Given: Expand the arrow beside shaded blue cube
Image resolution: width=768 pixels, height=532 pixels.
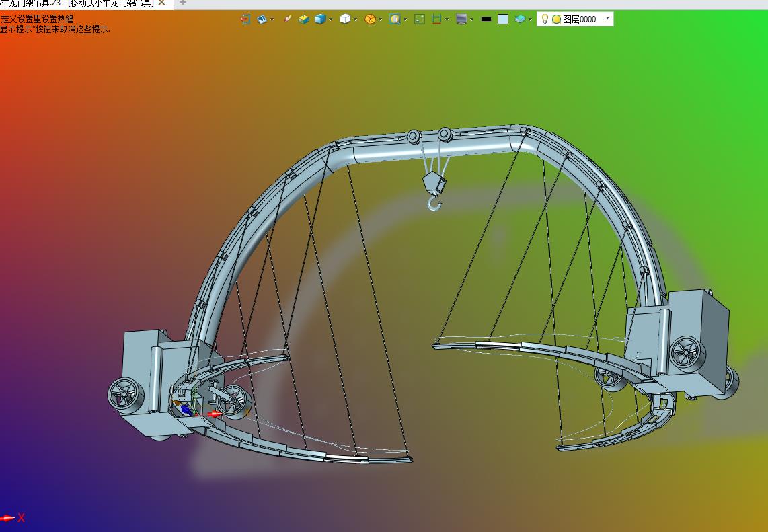Looking at the screenshot, I should [x=331, y=20].
